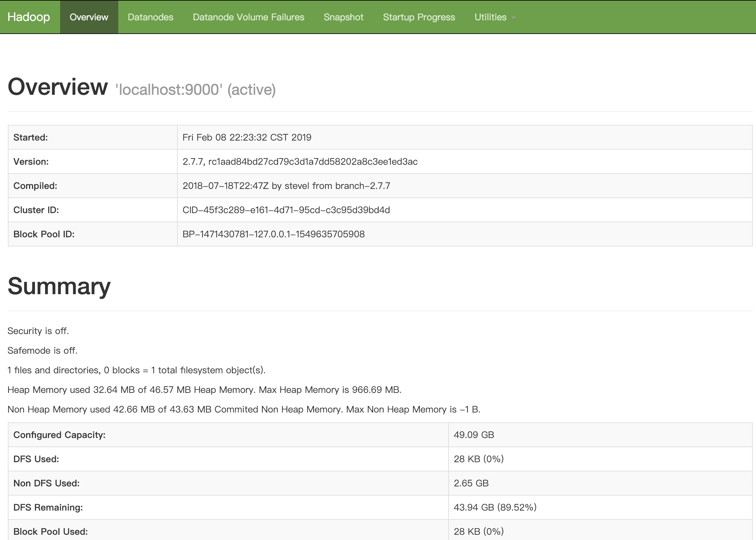Screen dimensions: 756x540
Task: Select configured capacity value '49.09 GB'
Action: 474,435
